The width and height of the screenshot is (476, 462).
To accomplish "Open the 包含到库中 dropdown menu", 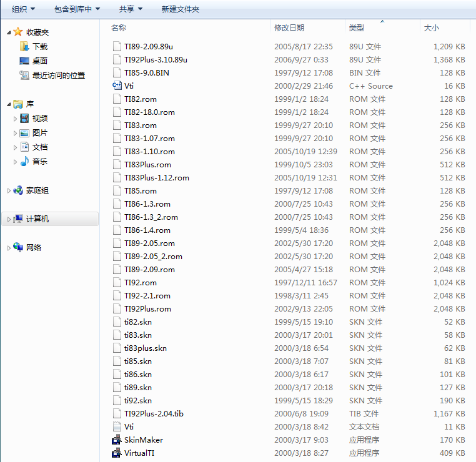I will (x=77, y=9).
